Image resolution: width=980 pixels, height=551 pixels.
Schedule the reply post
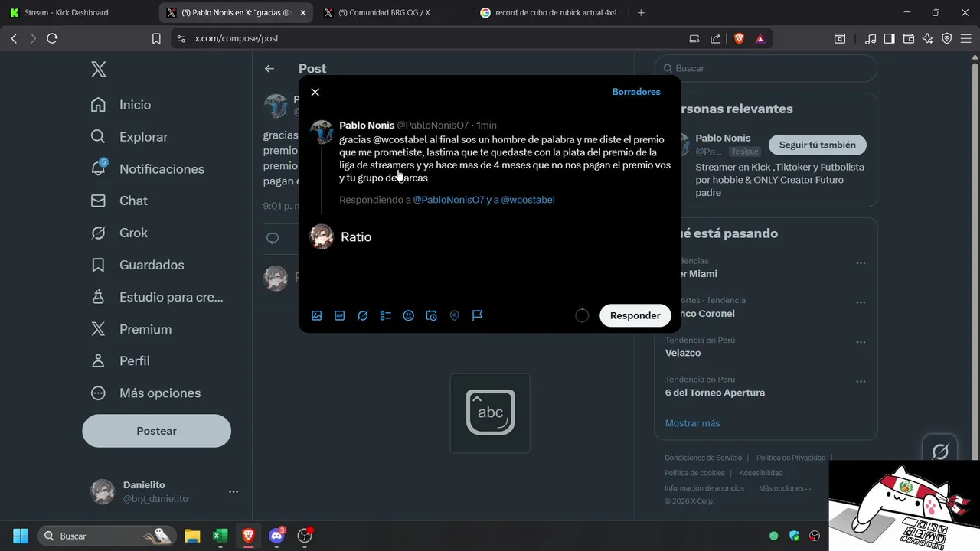(432, 315)
